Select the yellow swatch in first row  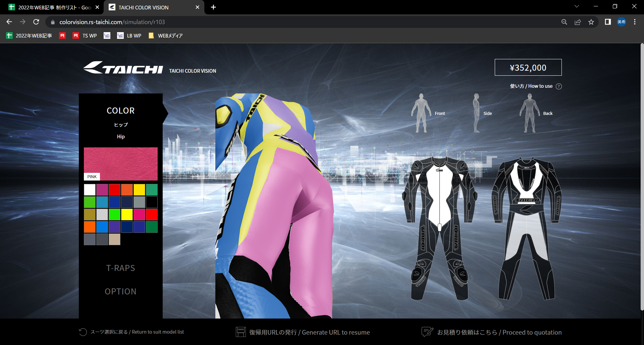click(x=139, y=190)
